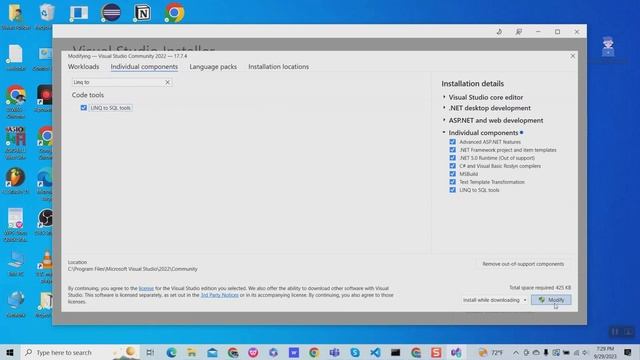Switch to the Workloads tab
Image resolution: width=640 pixels, height=360 pixels.
(x=83, y=67)
